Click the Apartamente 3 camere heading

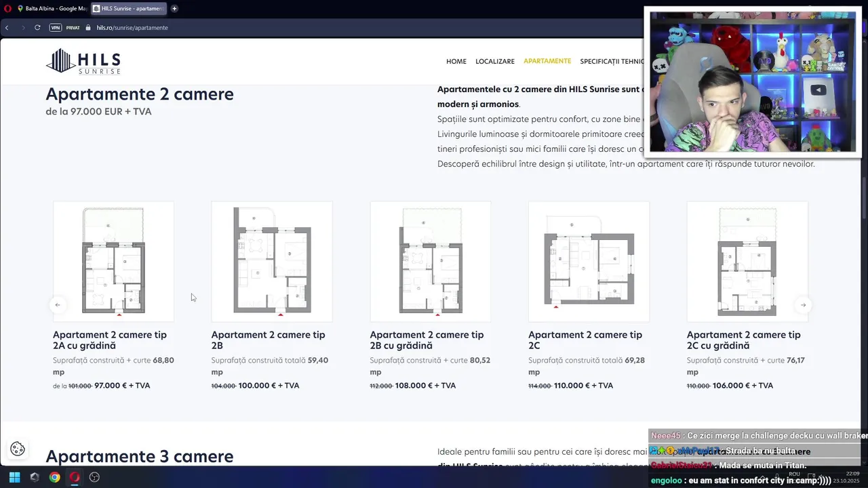click(140, 456)
